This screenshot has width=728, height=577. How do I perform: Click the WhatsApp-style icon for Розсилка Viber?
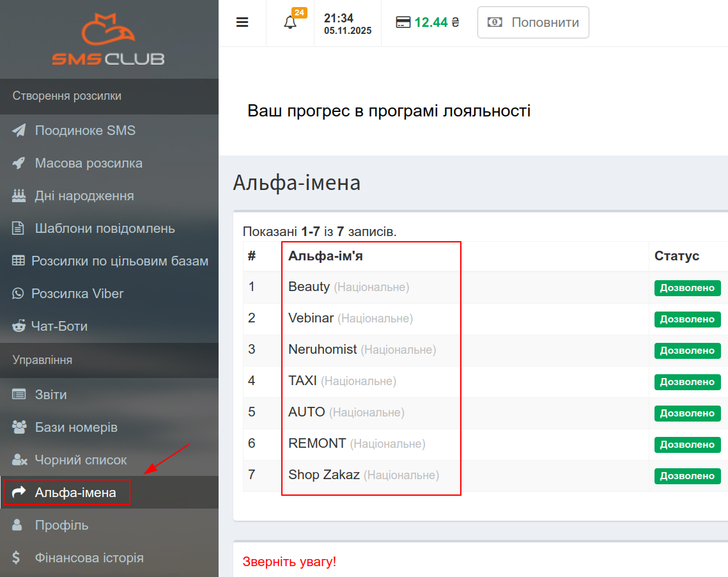[19, 294]
